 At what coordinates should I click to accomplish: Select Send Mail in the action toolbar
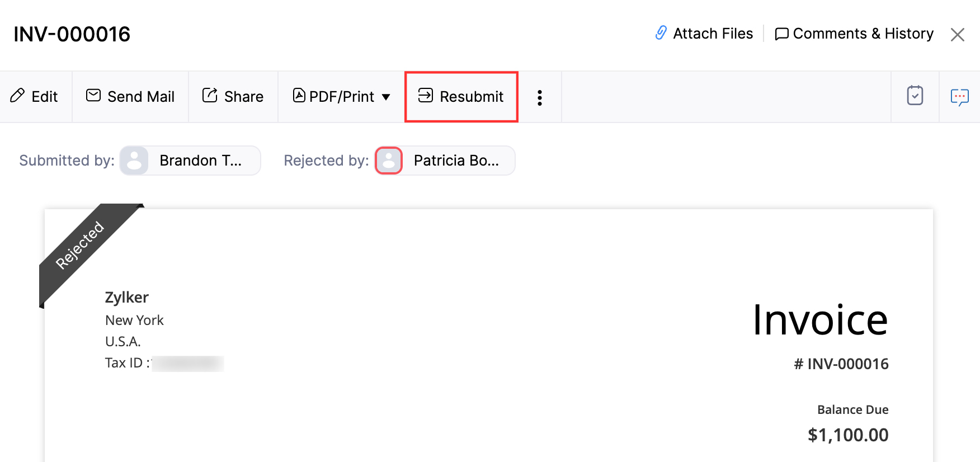pos(130,96)
